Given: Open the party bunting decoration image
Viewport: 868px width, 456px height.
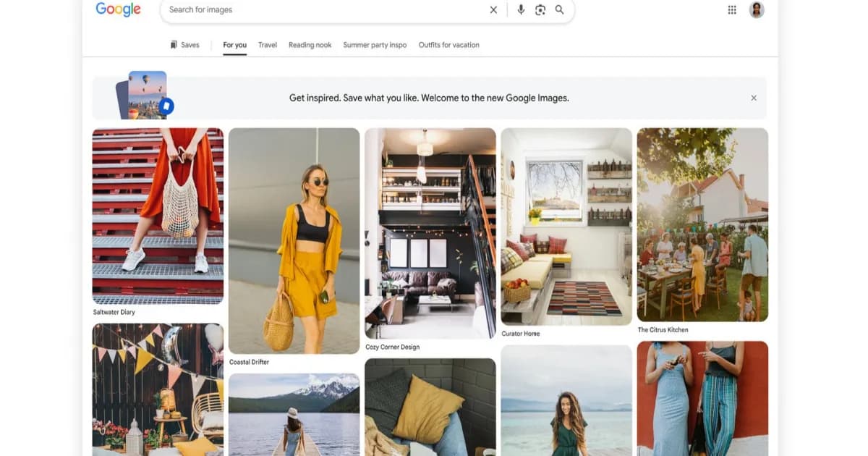Looking at the screenshot, I should click(x=158, y=389).
